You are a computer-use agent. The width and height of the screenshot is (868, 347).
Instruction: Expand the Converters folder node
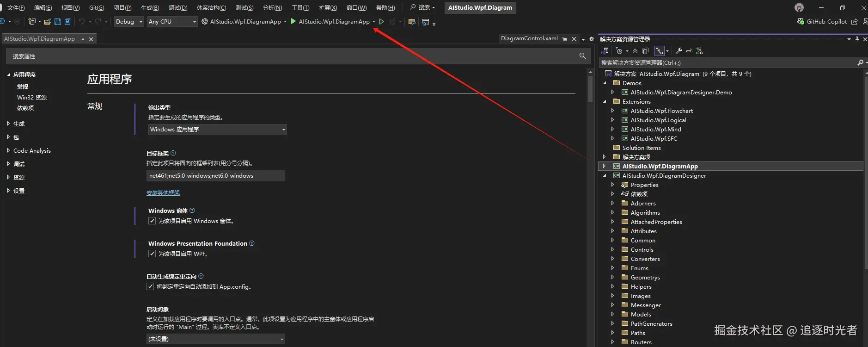pos(612,259)
